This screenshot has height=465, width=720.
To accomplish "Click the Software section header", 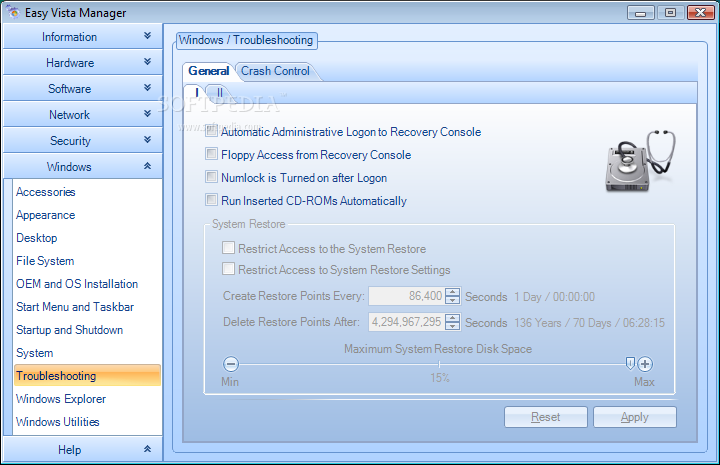I will pyautogui.click(x=83, y=88).
